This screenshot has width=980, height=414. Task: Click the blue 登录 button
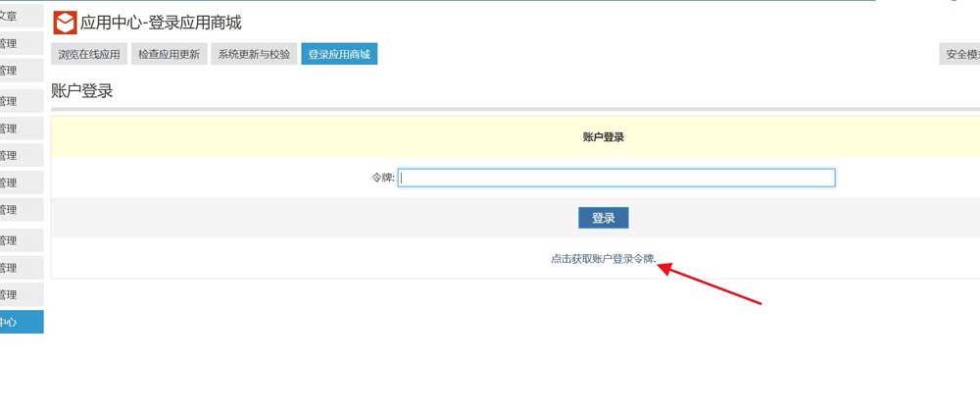point(603,218)
